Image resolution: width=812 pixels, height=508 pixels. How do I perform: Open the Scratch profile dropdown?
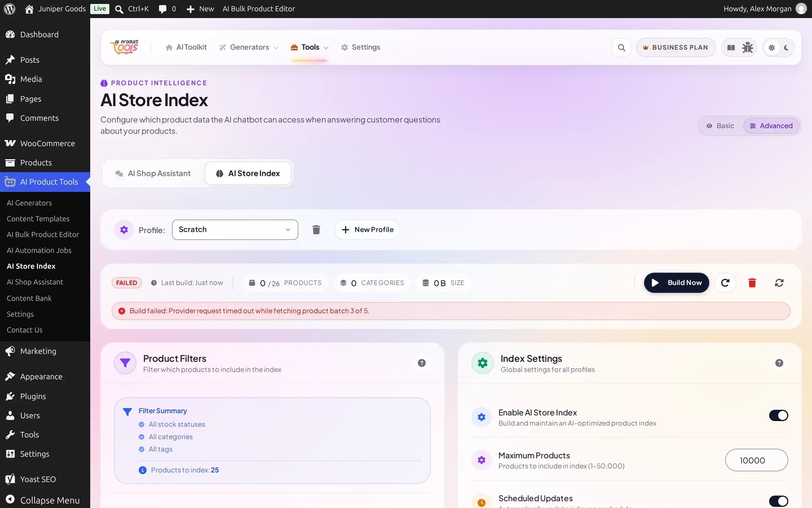point(235,230)
